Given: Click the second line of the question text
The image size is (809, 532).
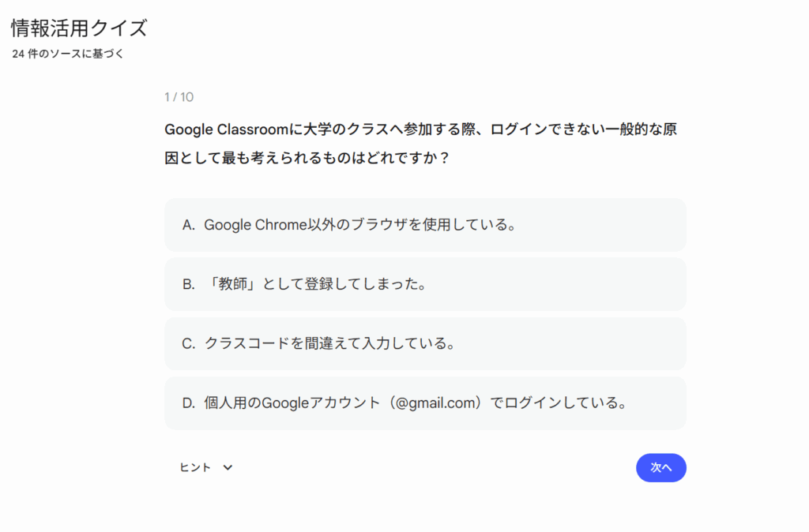Looking at the screenshot, I should pyautogui.click(x=307, y=158).
